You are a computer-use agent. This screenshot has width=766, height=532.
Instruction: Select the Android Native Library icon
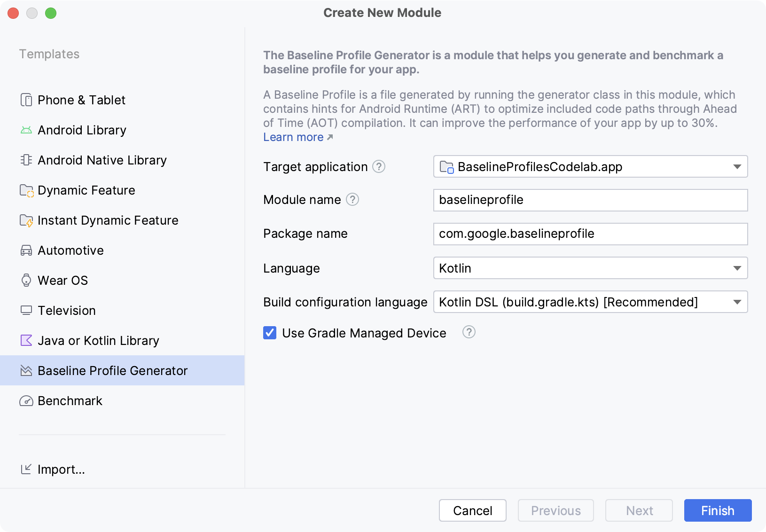point(26,160)
